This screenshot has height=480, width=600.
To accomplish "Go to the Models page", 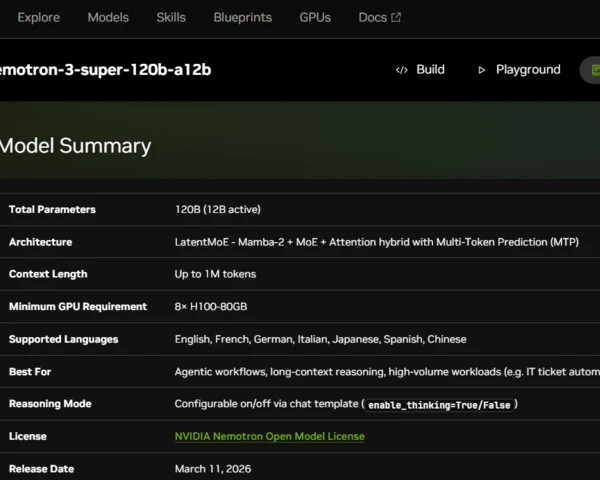I will pyautogui.click(x=108, y=18).
